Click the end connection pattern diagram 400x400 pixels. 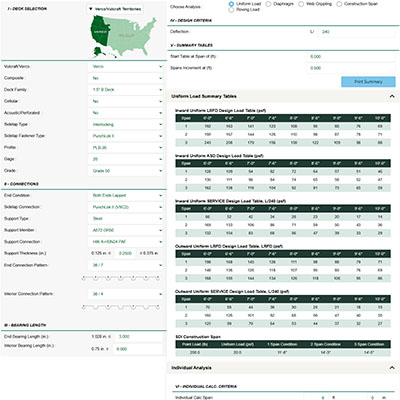pyautogui.click(x=121, y=278)
